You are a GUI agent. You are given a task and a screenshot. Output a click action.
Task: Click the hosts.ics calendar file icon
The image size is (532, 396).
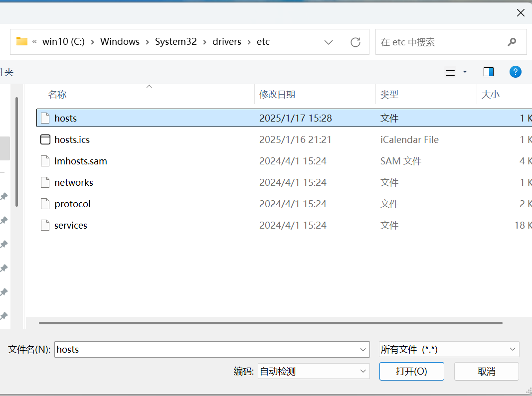45,139
